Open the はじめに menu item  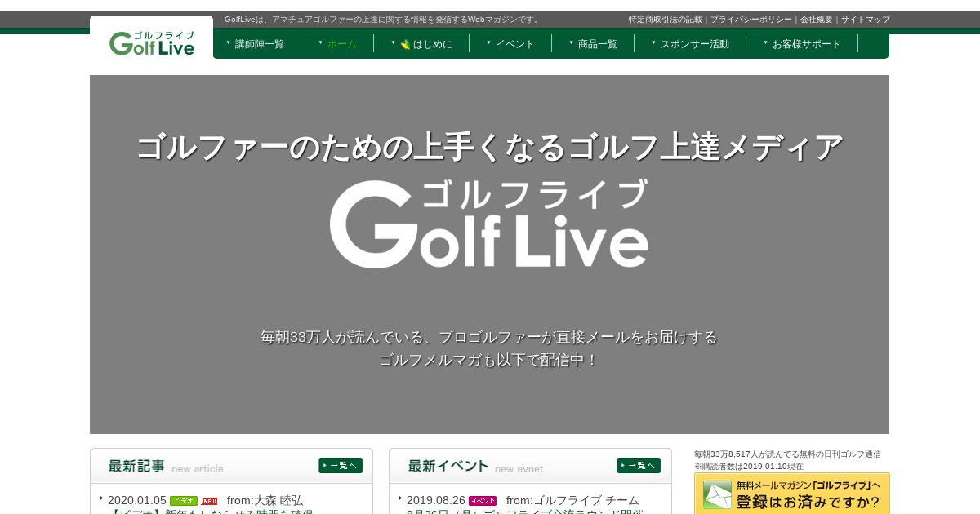(432, 44)
